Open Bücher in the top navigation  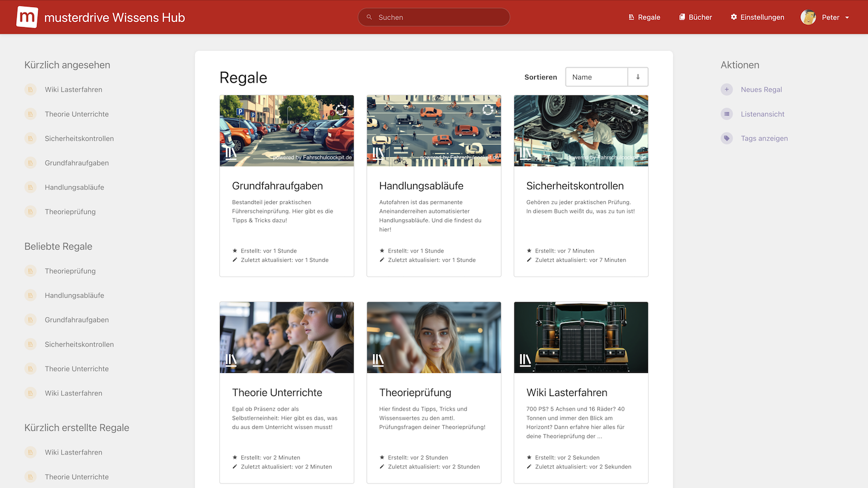tap(695, 17)
